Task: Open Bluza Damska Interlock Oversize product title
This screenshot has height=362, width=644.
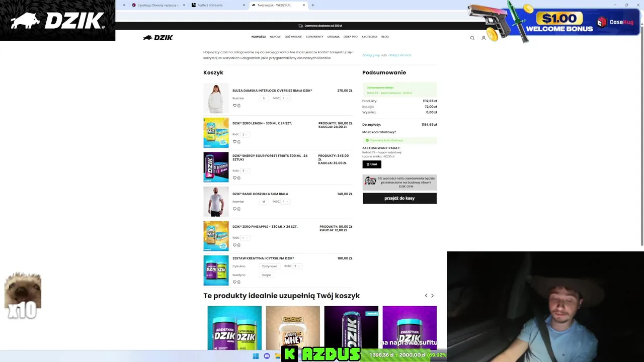Action: 272,90
